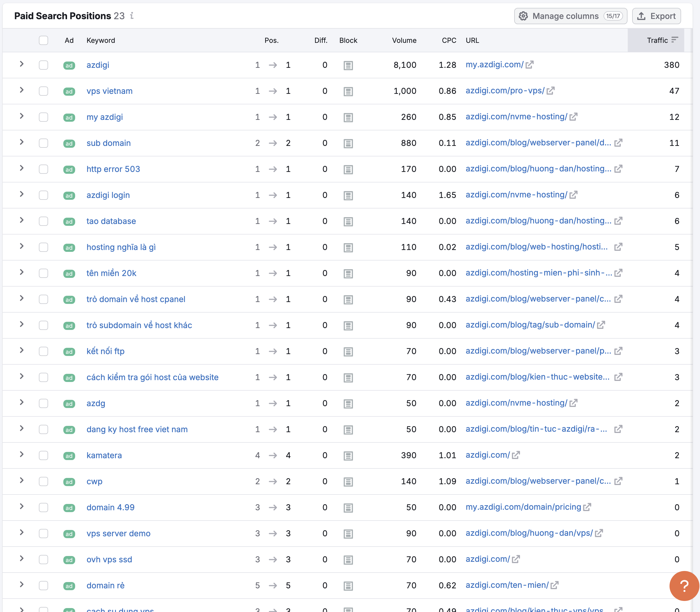Expand the hosting nghĩa là gì row
This screenshot has height=612, width=700.
pos(22,246)
